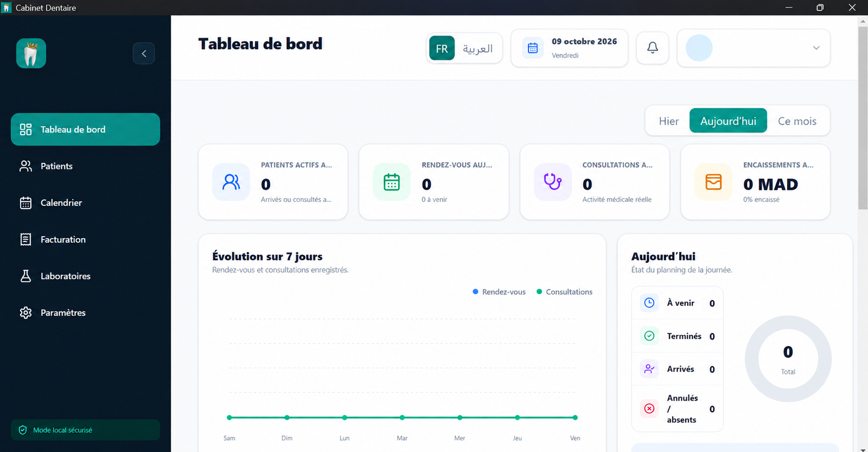Screen dimensions: 868x452
Task: Click the '0 MAD' encaissements value
Action: click(x=770, y=184)
